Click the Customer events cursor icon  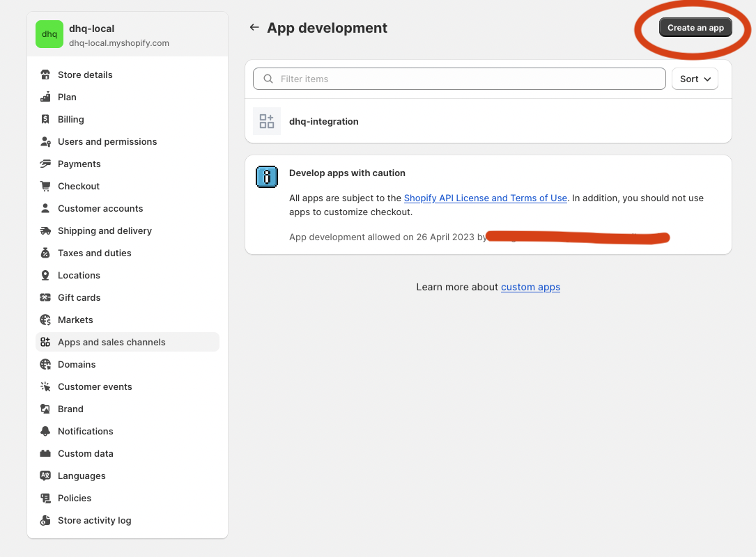[45, 386]
